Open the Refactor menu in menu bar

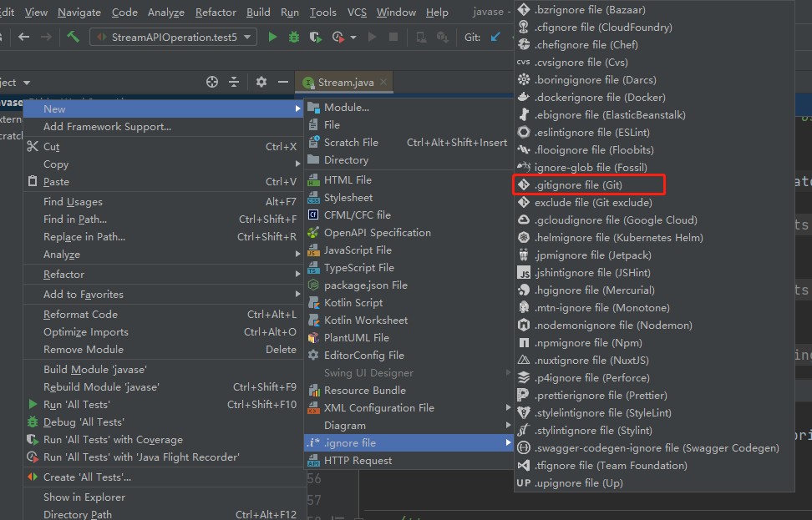216,12
